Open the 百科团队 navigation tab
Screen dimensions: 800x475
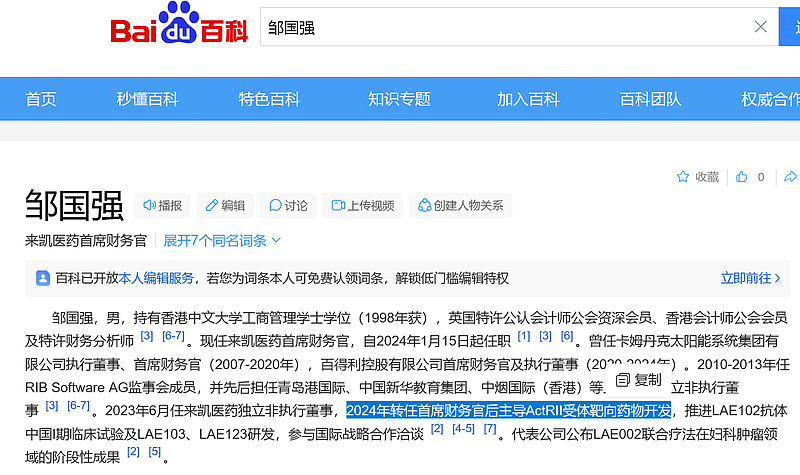651,99
